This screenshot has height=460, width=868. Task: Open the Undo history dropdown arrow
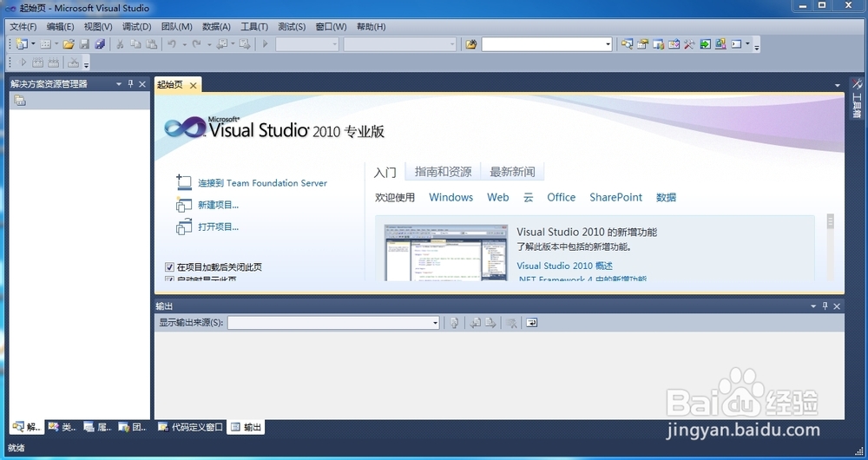pyautogui.click(x=184, y=43)
